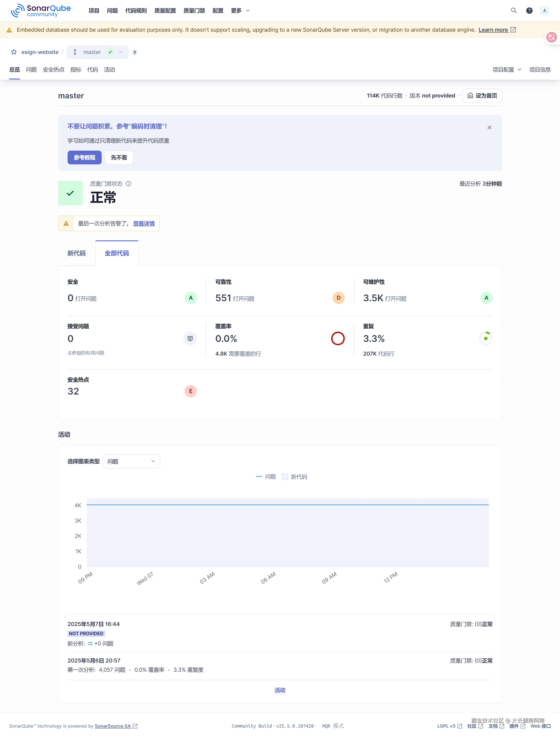
Task: Click the duplication donut indicator next to 3.3%
Action: (x=486, y=338)
